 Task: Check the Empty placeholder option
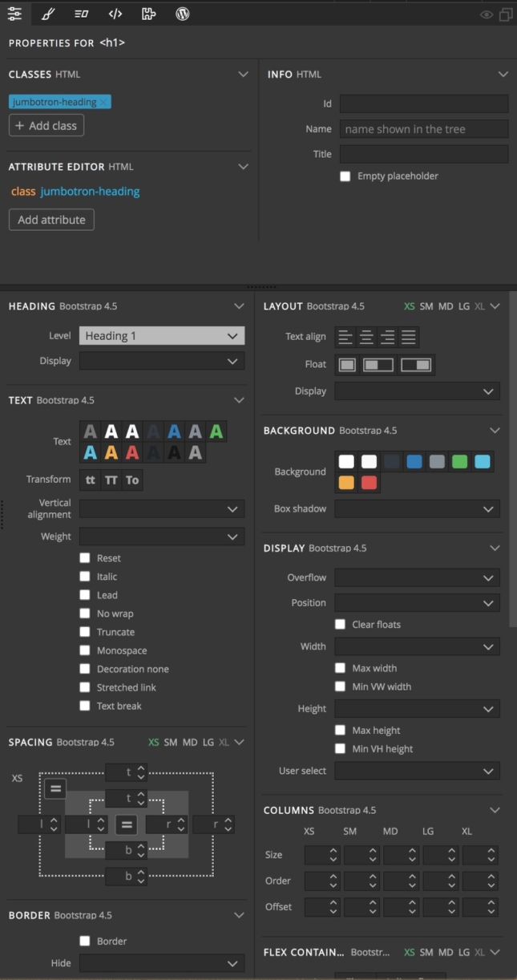pyautogui.click(x=345, y=176)
